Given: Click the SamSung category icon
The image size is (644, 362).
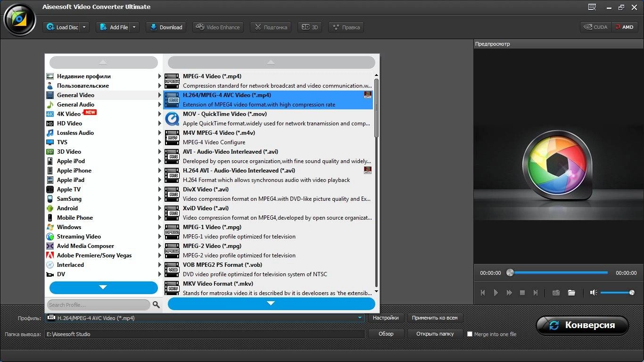Looking at the screenshot, I should [50, 199].
